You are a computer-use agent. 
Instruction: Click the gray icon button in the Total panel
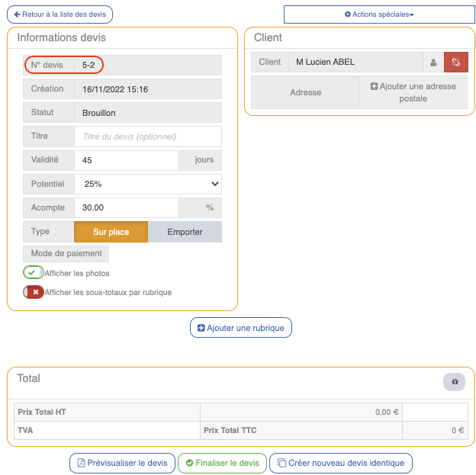coord(454,382)
